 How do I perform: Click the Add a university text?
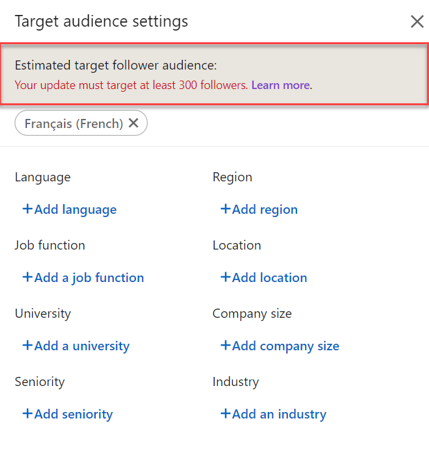point(82,346)
